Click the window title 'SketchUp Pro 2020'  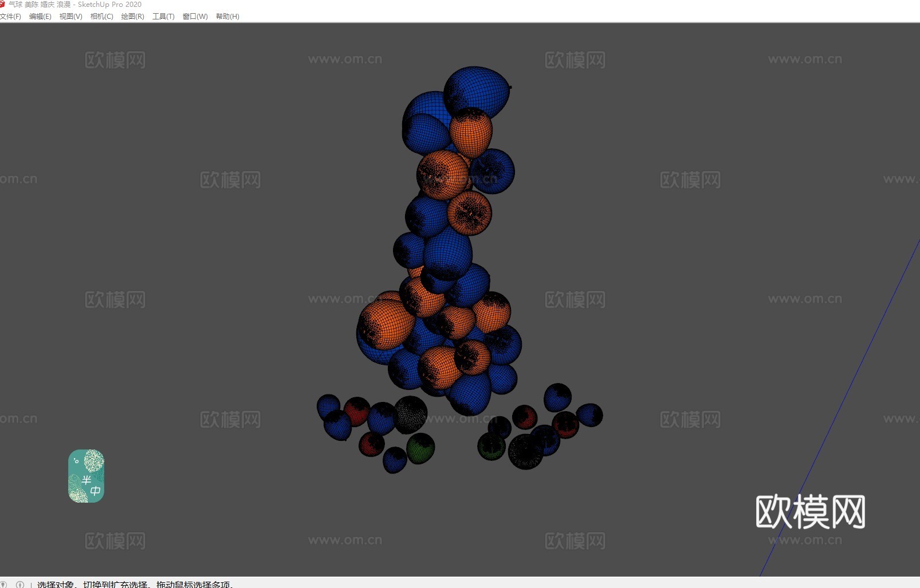[109, 4]
